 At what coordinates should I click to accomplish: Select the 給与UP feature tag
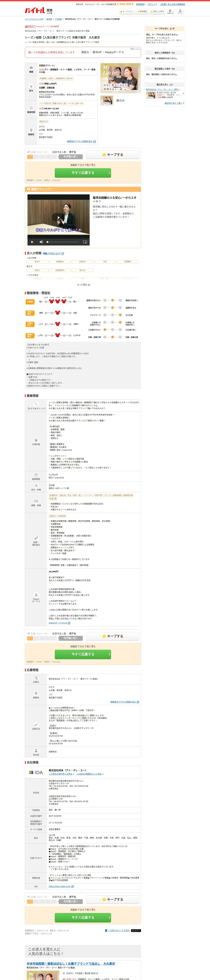82,270
